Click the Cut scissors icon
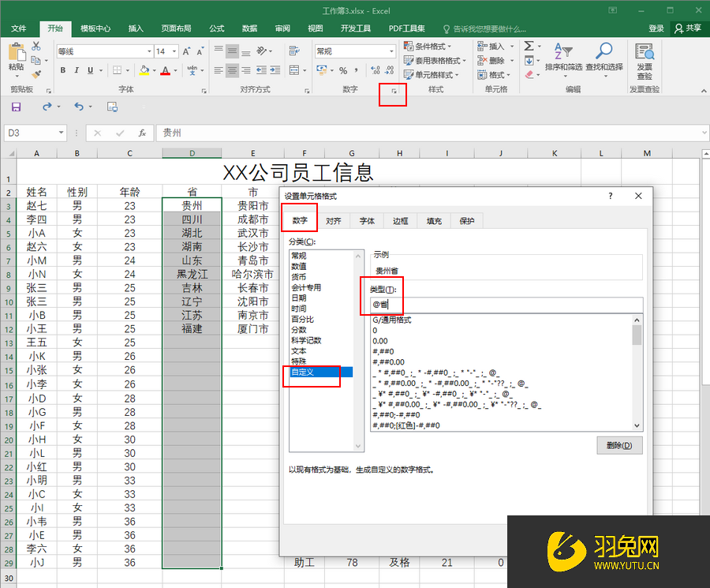This screenshot has height=588, width=710. coord(36,47)
